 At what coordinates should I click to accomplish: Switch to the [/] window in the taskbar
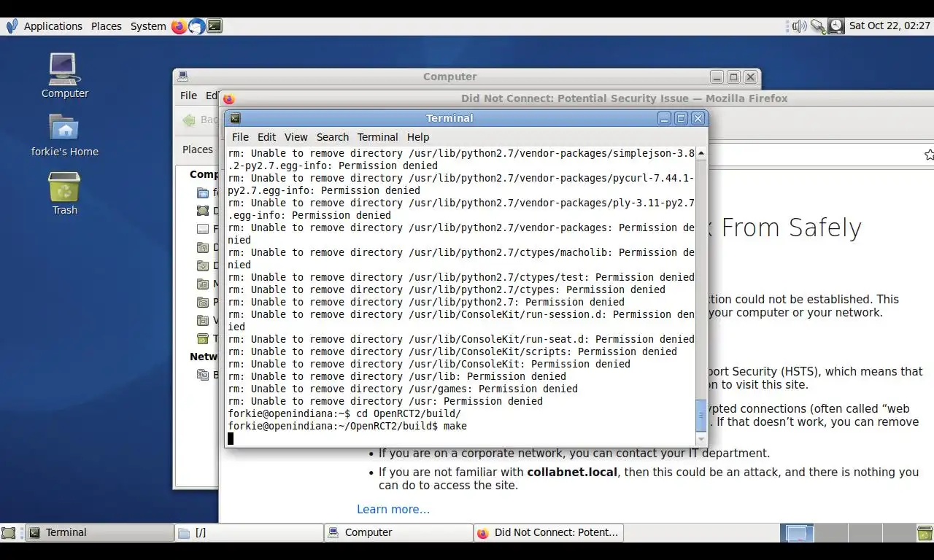click(x=250, y=533)
